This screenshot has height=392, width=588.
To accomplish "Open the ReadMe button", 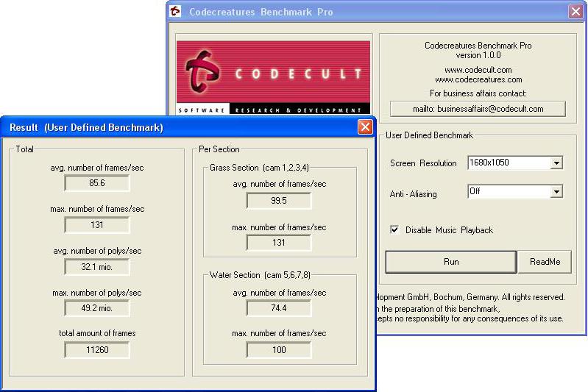I will click(545, 262).
